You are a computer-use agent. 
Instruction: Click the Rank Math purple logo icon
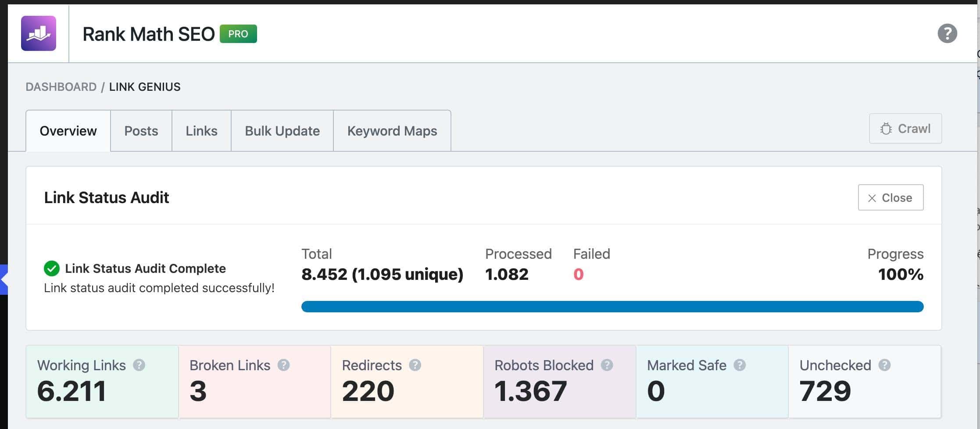pos(39,33)
